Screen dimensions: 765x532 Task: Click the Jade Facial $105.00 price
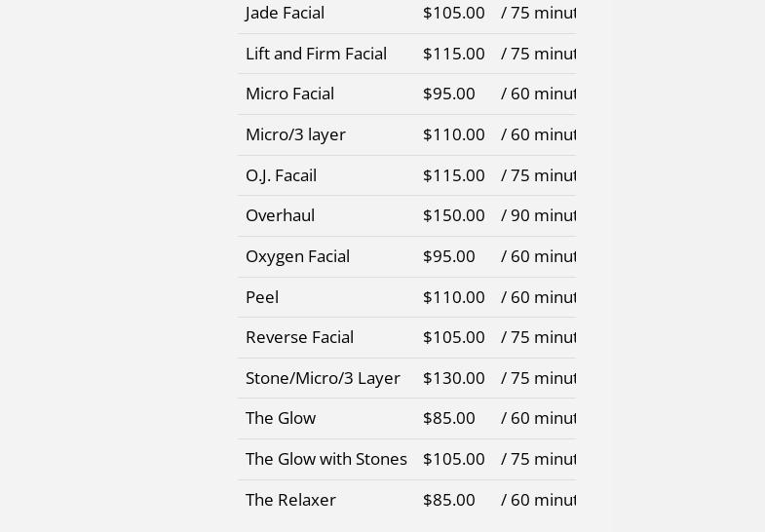(453, 13)
